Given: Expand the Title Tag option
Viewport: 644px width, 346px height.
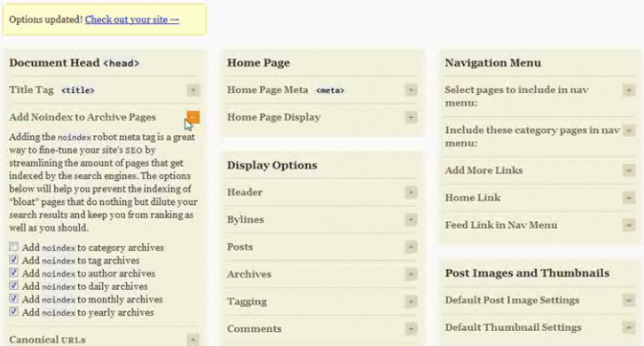Looking at the screenshot, I should (193, 90).
